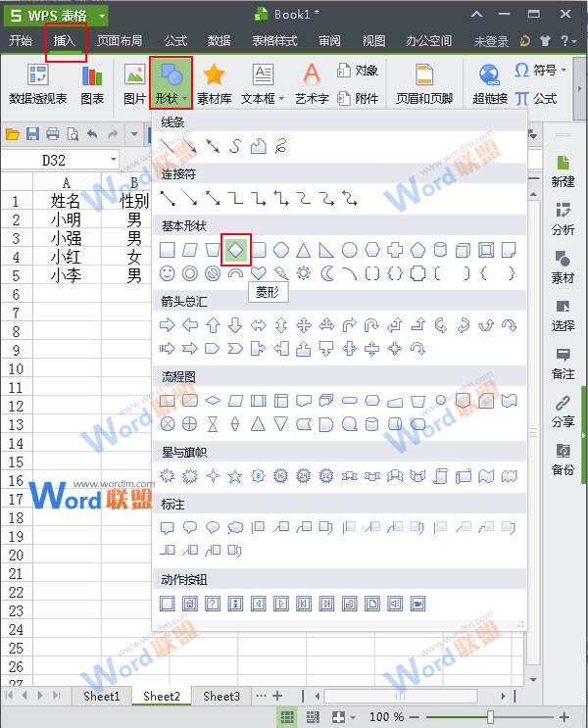Screen dimensions: 588x728
Task: Expand the name box dropdown at D32
Action: click(114, 160)
